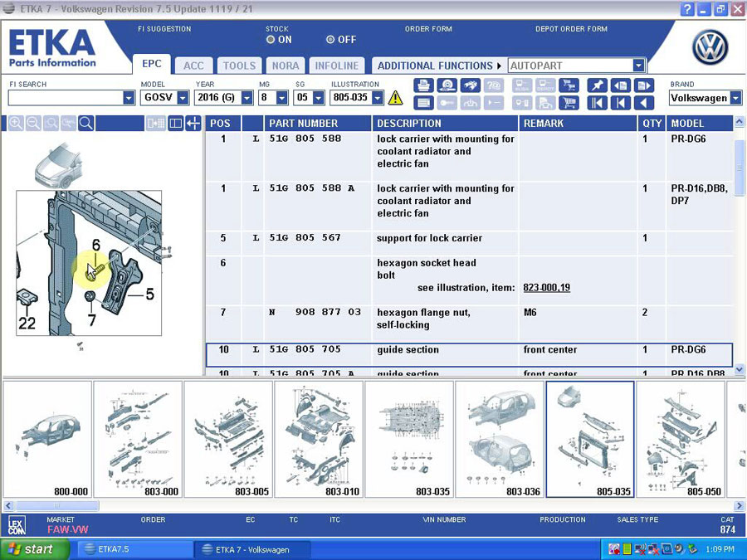This screenshot has height=560, width=747.
Task: Click the Windows start button
Action: coord(34,549)
